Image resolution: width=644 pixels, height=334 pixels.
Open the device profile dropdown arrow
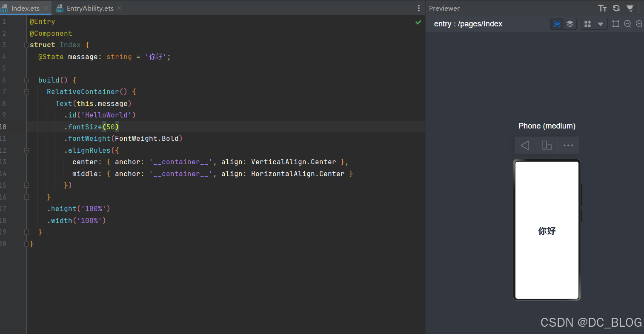click(x=601, y=24)
